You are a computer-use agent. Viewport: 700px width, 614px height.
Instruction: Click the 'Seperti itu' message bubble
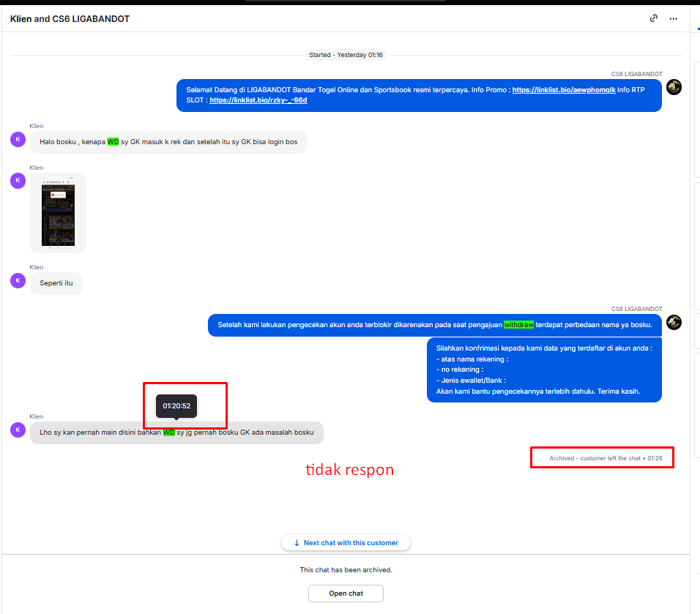(x=56, y=283)
